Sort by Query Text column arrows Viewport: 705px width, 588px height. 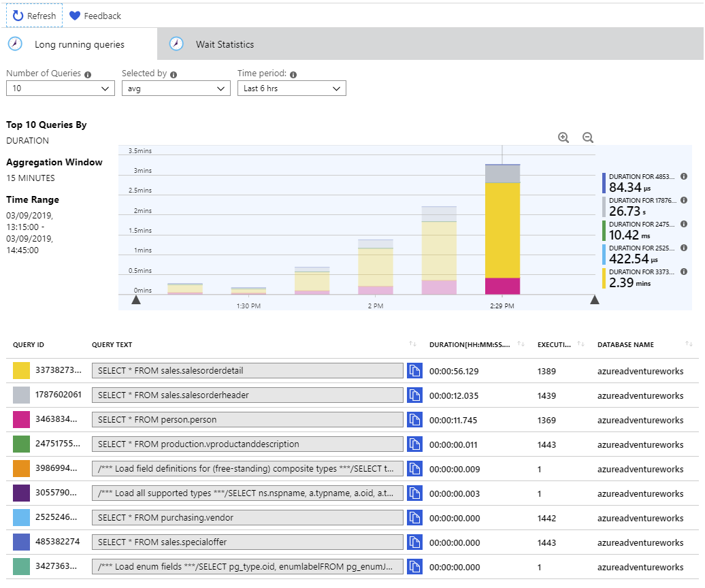click(x=413, y=344)
